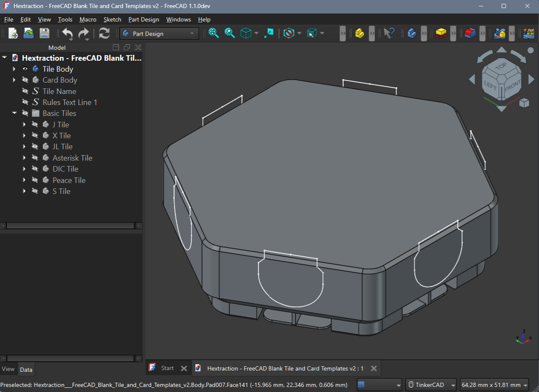Click the last icon at the toolbar's right end
Viewport: 539px width, 392px height.
529,33
